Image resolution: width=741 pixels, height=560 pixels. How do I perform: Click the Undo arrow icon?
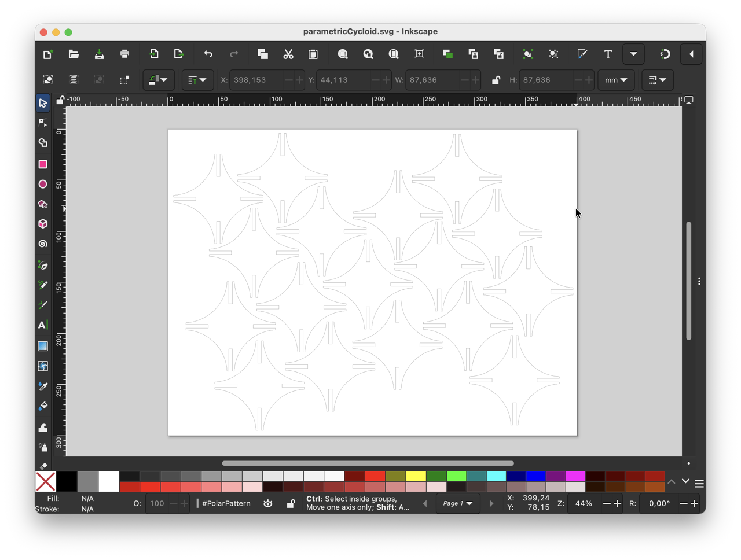click(x=208, y=54)
